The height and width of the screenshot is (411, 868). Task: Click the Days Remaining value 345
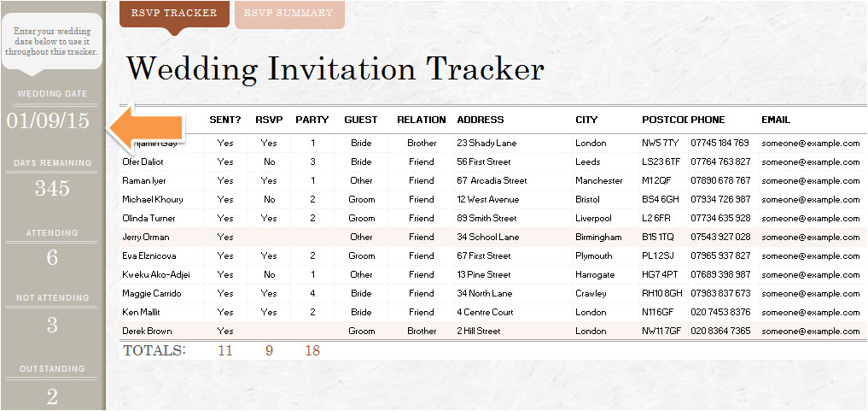(x=52, y=189)
